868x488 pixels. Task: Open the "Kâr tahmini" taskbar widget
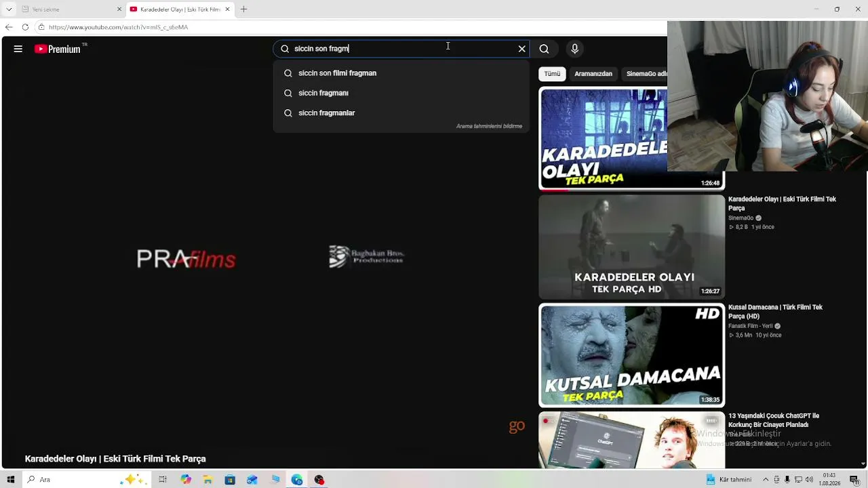click(x=729, y=480)
